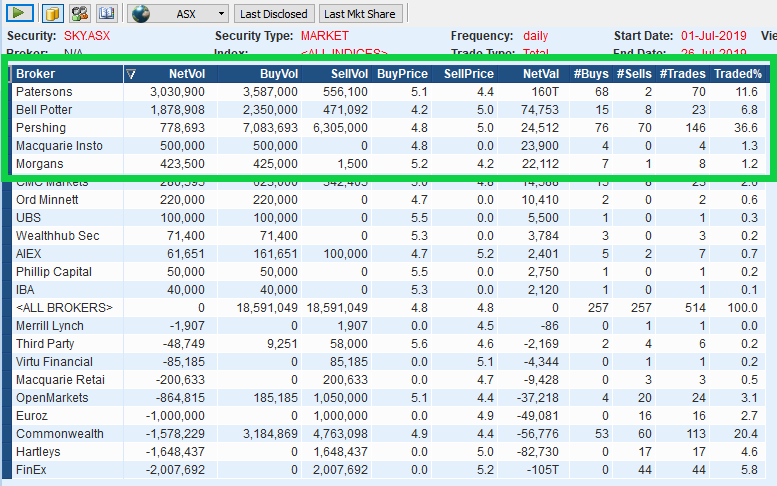The width and height of the screenshot is (777, 486).
Task: Click the daily frequency value
Action: point(536,36)
